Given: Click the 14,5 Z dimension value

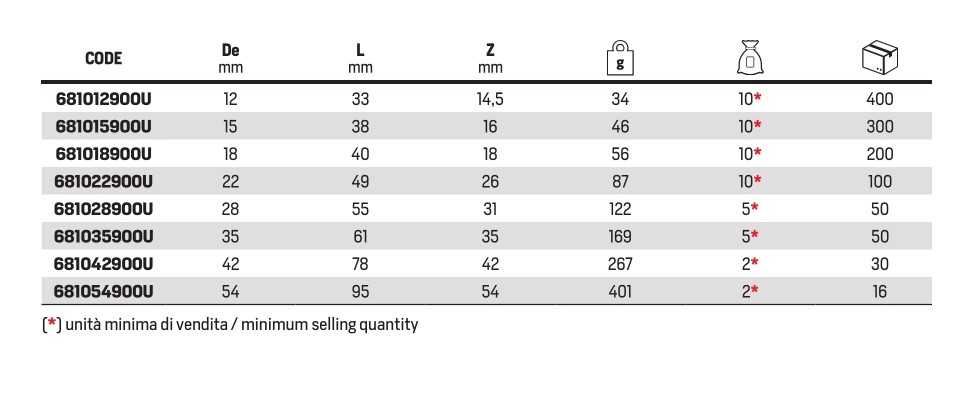Looking at the screenshot, I should click(490, 100).
